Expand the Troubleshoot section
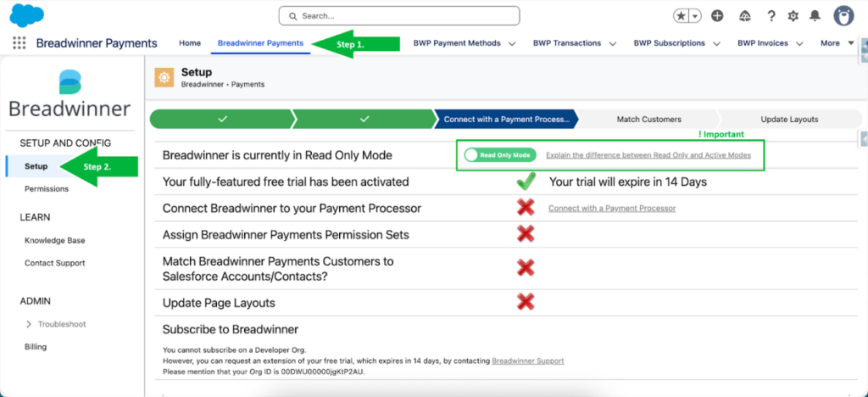This screenshot has width=868, height=397. (55, 324)
